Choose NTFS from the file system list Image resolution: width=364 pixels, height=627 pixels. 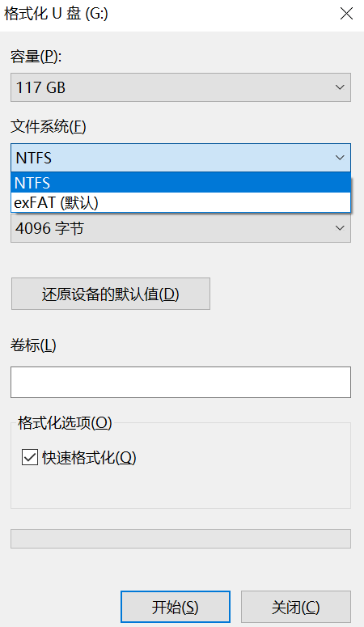click(181, 183)
